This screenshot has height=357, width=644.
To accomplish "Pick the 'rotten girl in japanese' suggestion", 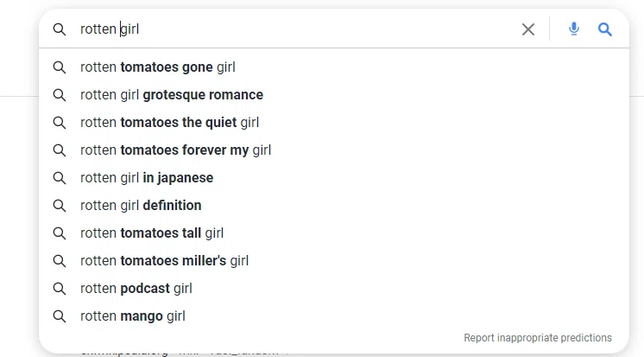I will click(334, 178).
